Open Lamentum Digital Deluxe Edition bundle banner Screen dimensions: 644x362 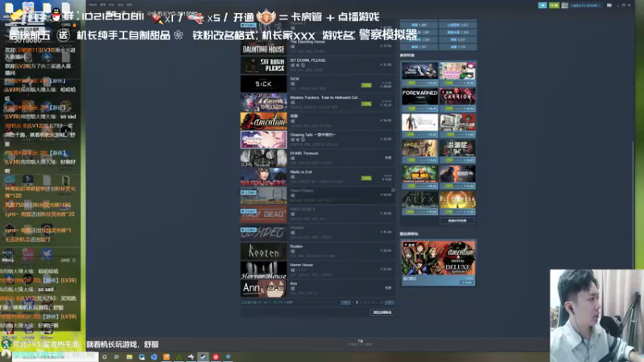click(x=438, y=263)
